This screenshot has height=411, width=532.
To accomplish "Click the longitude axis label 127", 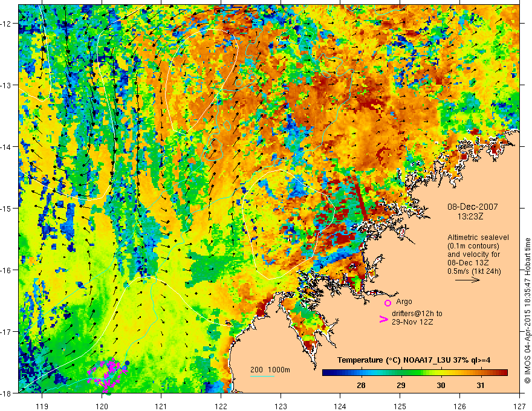I will 519,407.
